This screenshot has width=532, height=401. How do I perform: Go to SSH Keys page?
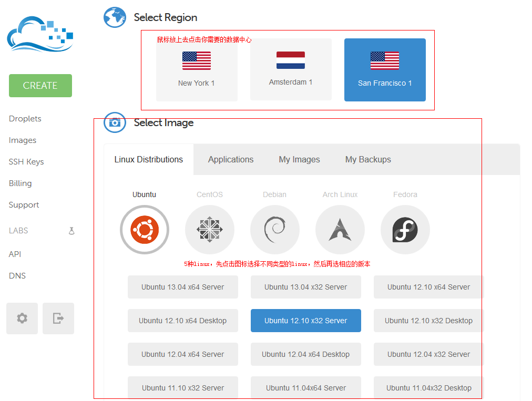click(26, 162)
